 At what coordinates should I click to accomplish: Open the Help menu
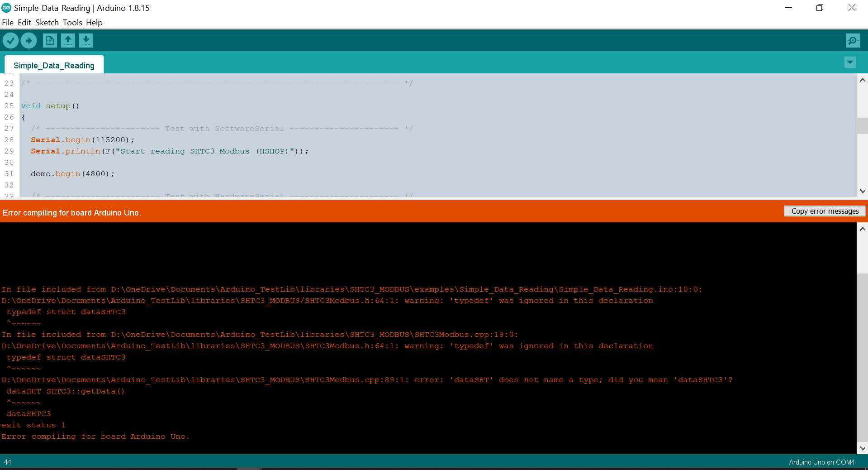(94, 22)
